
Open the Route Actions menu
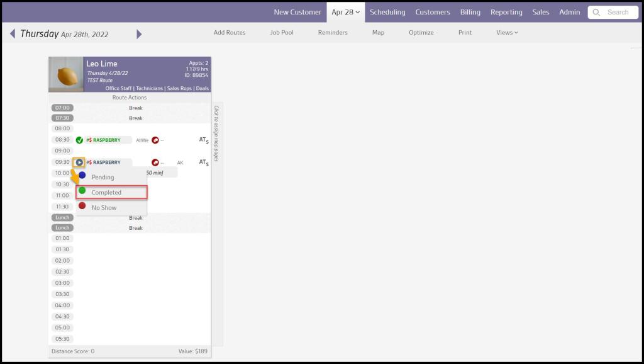click(130, 98)
